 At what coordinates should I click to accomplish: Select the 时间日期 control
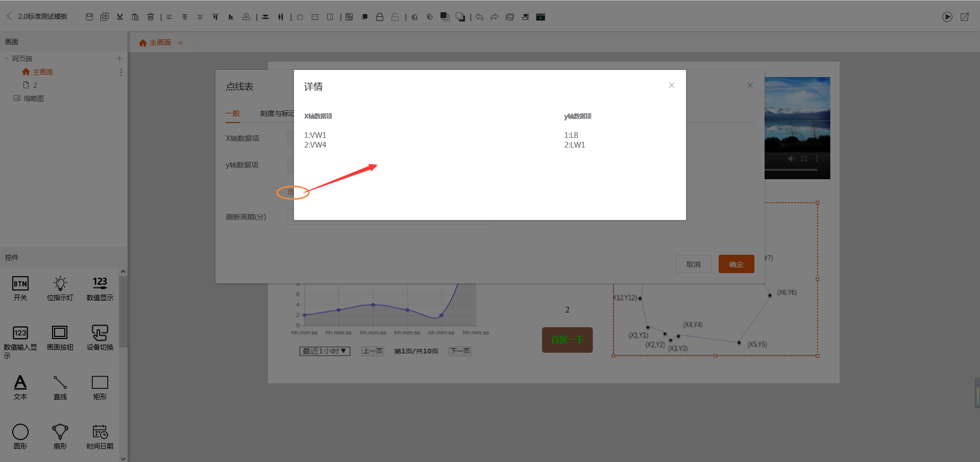[100, 437]
